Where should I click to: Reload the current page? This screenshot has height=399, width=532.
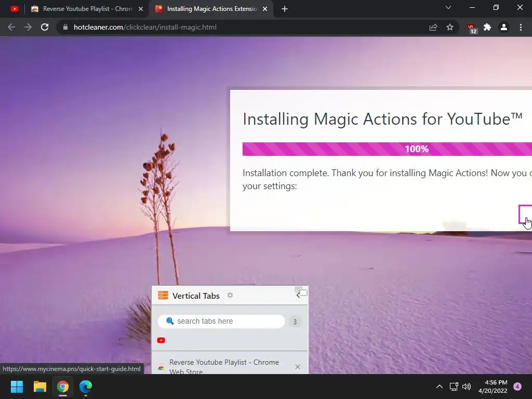click(45, 27)
